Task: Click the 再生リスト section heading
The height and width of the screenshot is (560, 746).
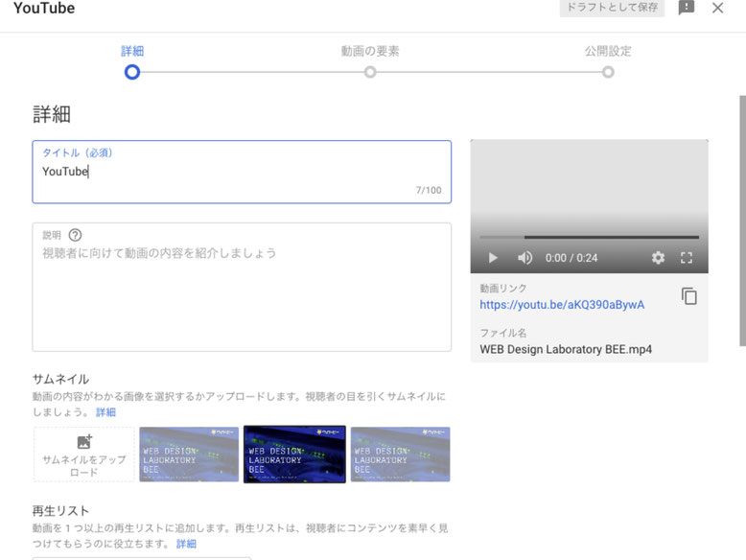Action: (60, 511)
